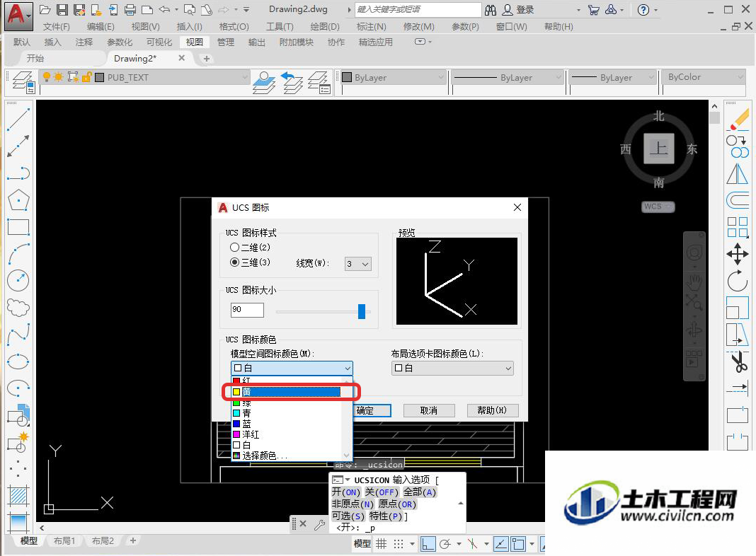Image resolution: width=756 pixels, height=556 pixels.
Task: Select the Polygon draw tool
Action: coord(18,199)
